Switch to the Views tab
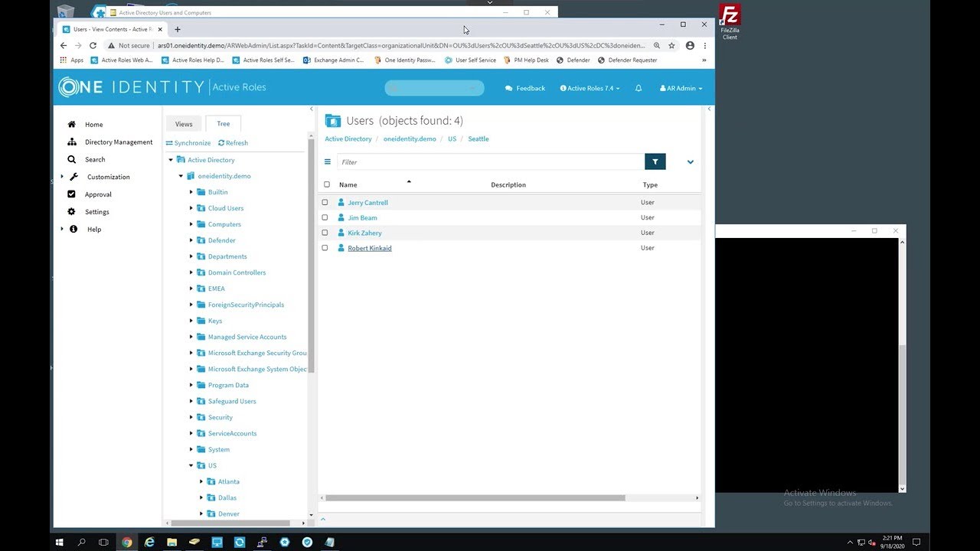The height and width of the screenshot is (551, 980). (184, 124)
